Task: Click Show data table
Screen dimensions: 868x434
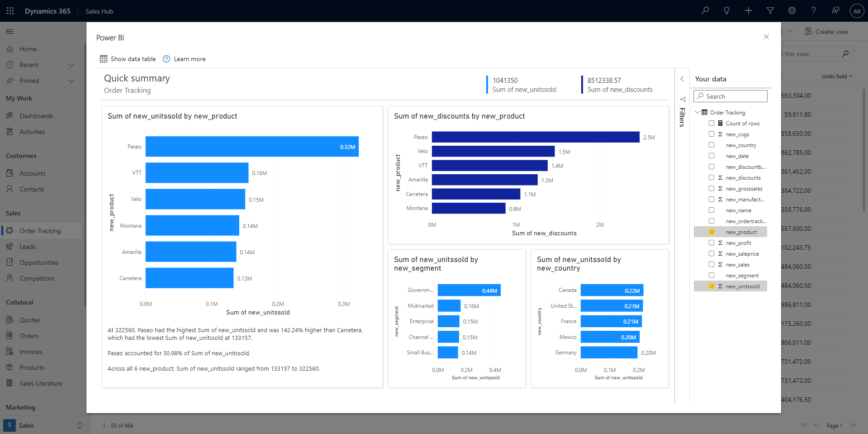Action: point(128,58)
